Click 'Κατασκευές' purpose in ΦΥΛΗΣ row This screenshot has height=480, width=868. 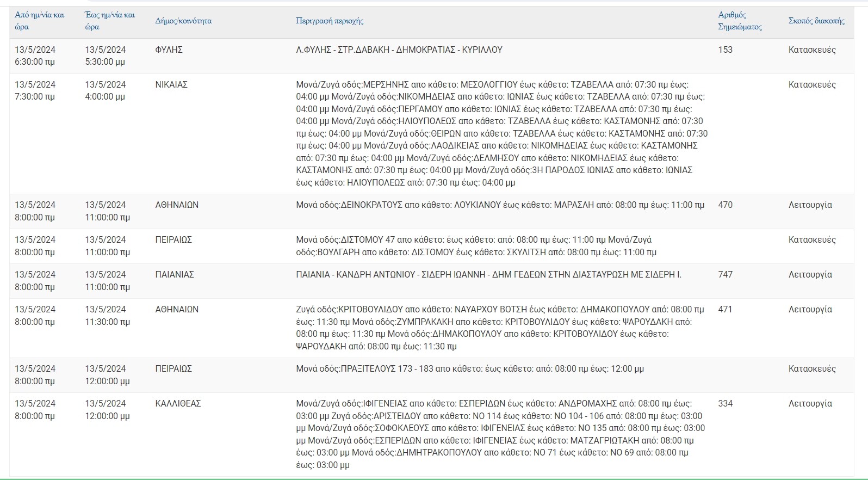(x=812, y=50)
